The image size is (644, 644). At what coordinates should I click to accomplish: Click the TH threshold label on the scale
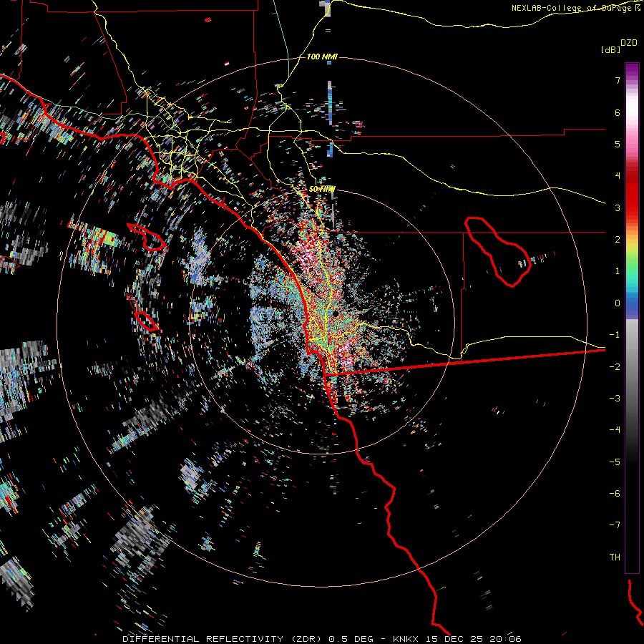pos(615,557)
